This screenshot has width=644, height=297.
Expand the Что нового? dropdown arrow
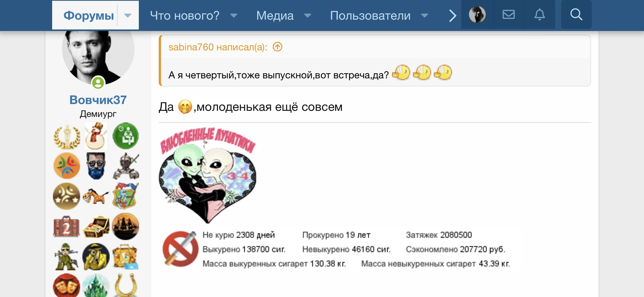pos(234,16)
